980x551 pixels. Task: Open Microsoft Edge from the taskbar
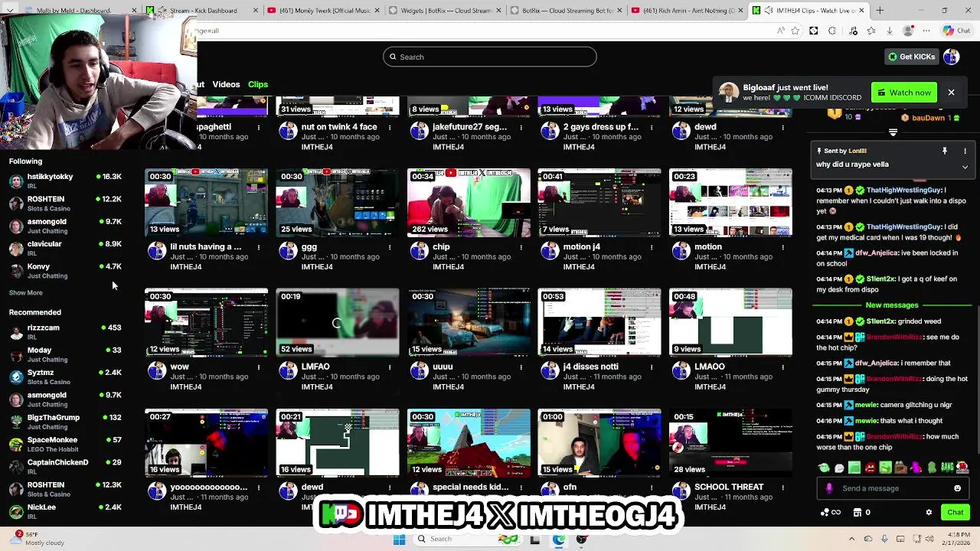coord(559,539)
